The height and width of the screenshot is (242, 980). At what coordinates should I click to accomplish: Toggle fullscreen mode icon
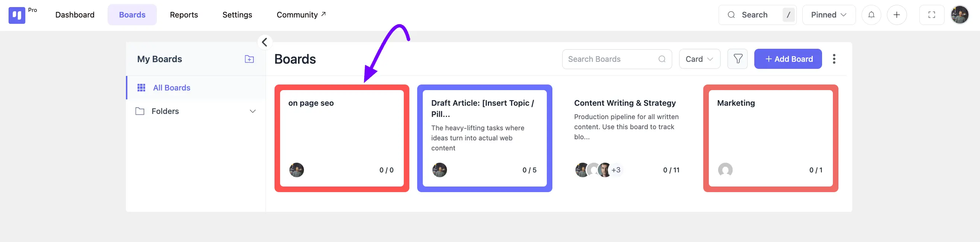point(931,15)
